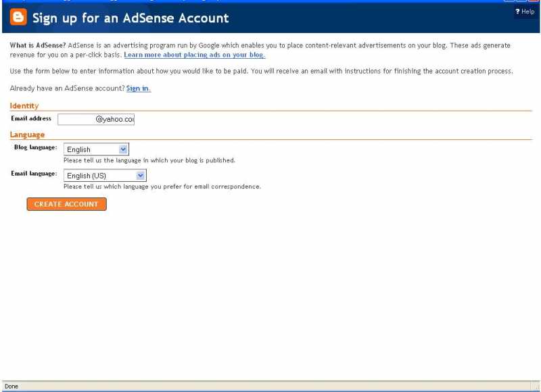Click the Email address input field
The height and width of the screenshot is (392, 541).
pos(97,119)
